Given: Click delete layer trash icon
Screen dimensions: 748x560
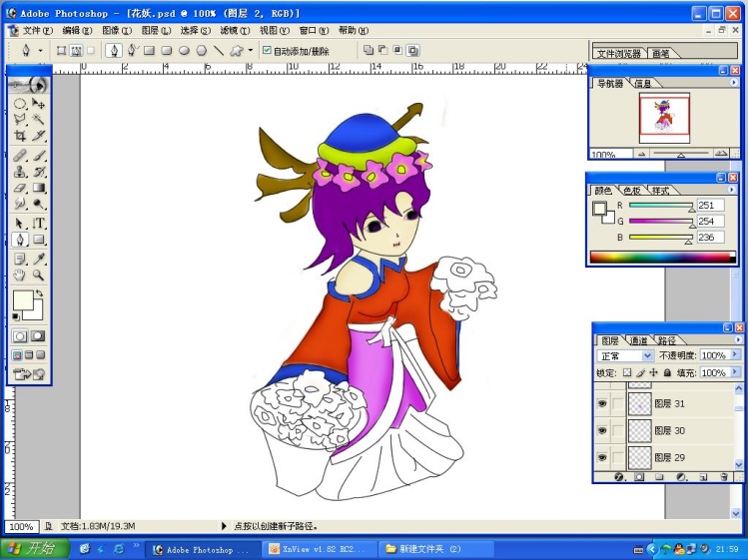Looking at the screenshot, I should 724,476.
